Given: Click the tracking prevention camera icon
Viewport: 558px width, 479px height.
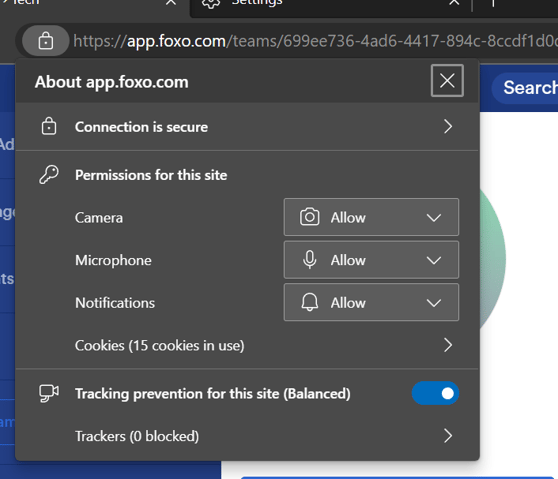Looking at the screenshot, I should pyautogui.click(x=49, y=393).
